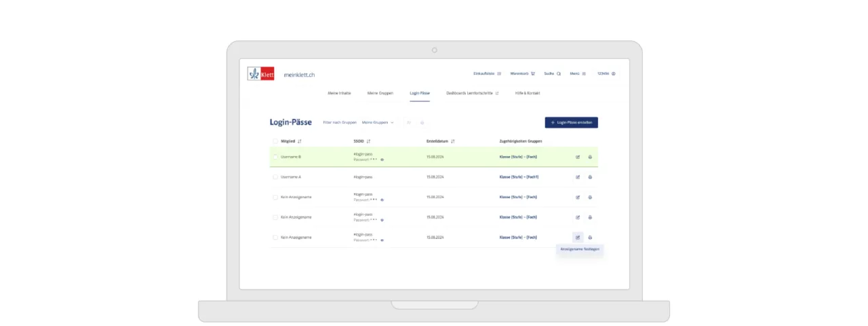Edit display name for Username A
Viewport: 868px width, 326px height.
click(578, 177)
